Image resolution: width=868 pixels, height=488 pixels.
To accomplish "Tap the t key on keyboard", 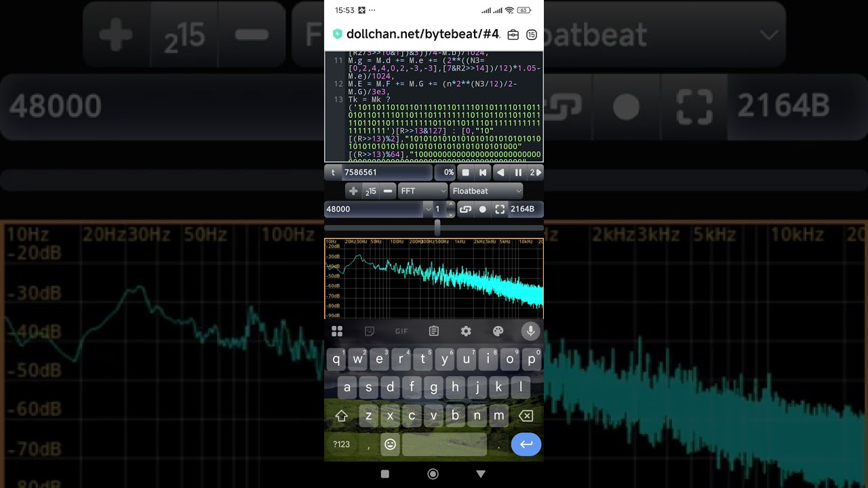I will 423,359.
